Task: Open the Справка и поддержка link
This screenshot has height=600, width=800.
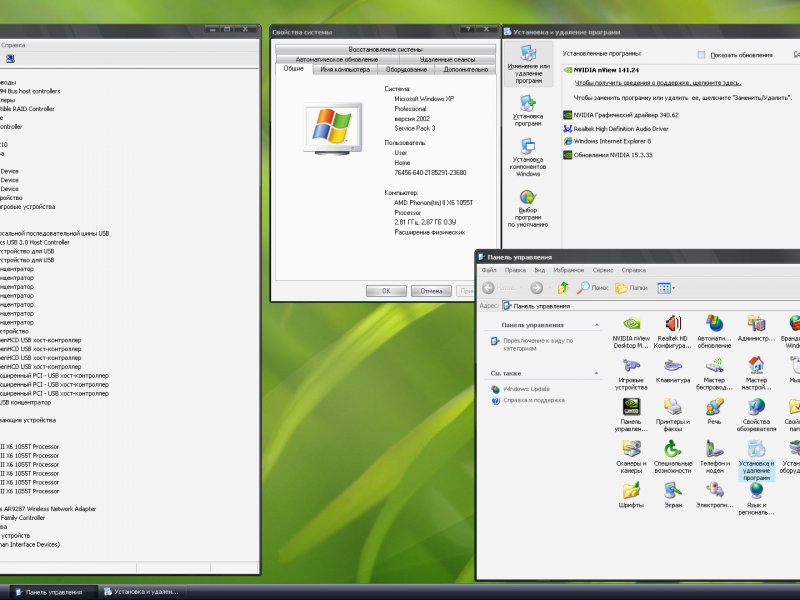Action: (x=534, y=401)
